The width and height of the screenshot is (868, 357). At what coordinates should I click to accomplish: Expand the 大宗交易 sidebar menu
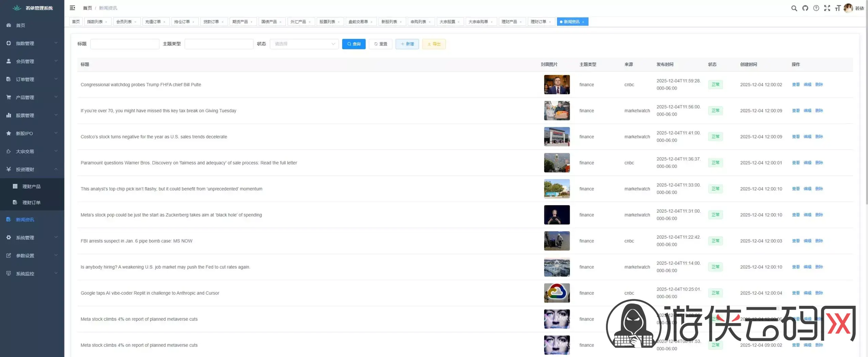coord(32,151)
